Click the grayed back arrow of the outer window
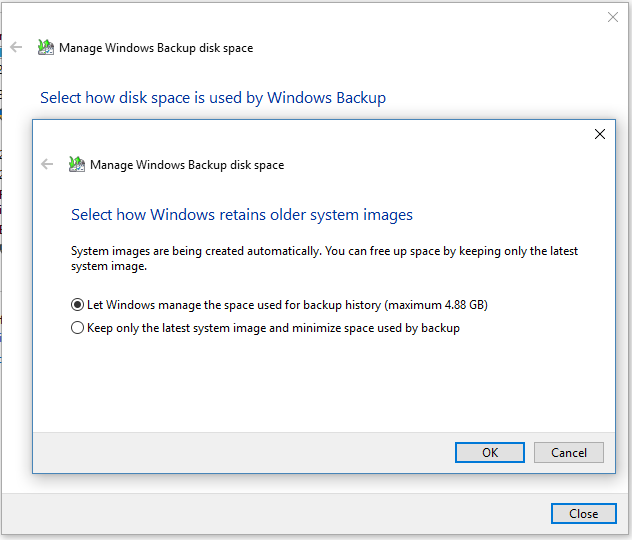632x540 pixels. click(x=16, y=47)
